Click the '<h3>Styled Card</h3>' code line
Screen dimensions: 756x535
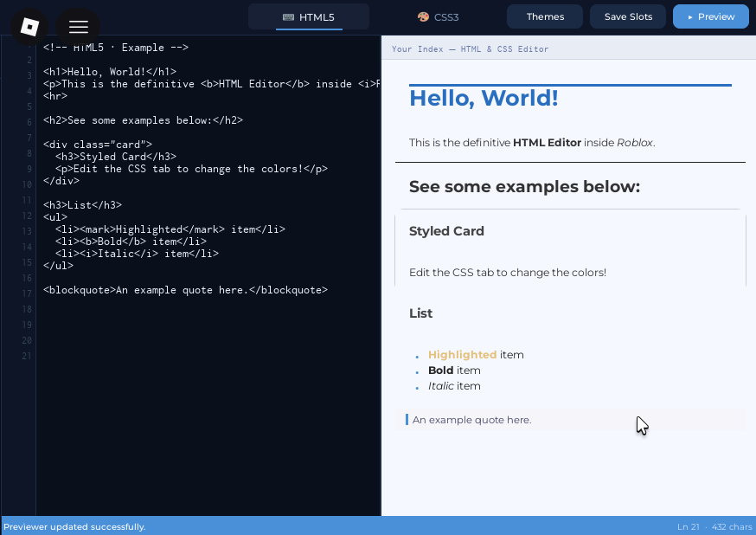(116, 157)
